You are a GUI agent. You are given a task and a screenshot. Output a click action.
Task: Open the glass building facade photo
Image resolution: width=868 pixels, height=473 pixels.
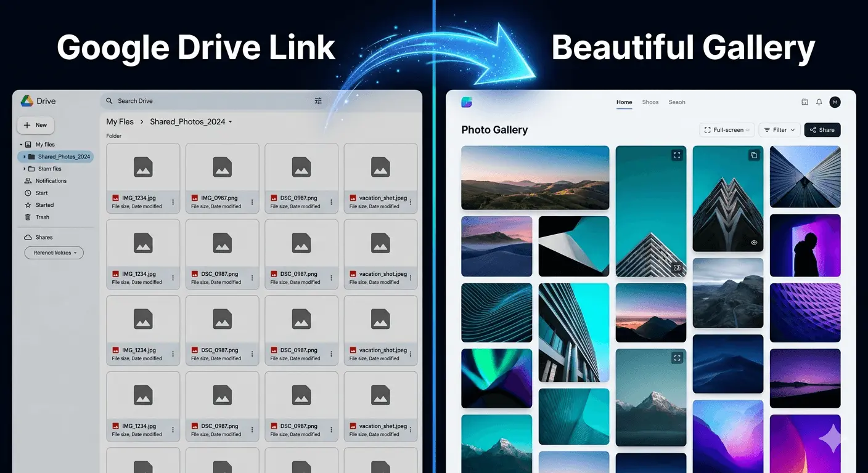[574, 333]
